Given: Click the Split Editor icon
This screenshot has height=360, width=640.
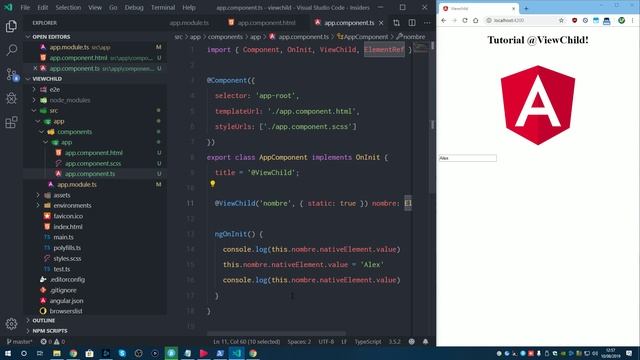Looking at the screenshot, I should pos(412,23).
